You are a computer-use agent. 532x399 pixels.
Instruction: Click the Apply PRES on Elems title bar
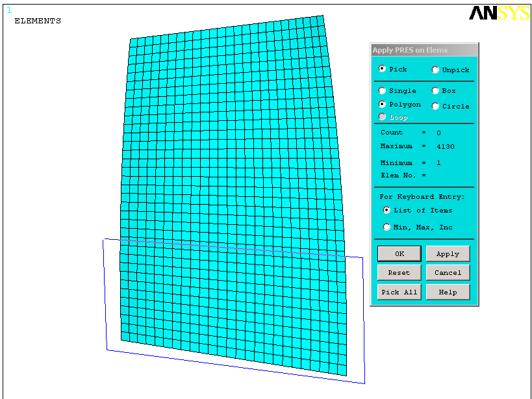click(424, 50)
